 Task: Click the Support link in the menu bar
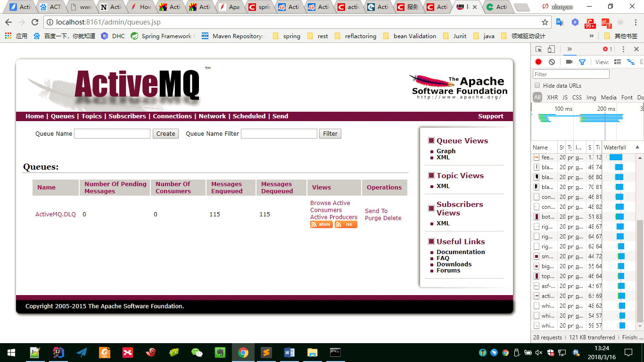click(x=490, y=116)
